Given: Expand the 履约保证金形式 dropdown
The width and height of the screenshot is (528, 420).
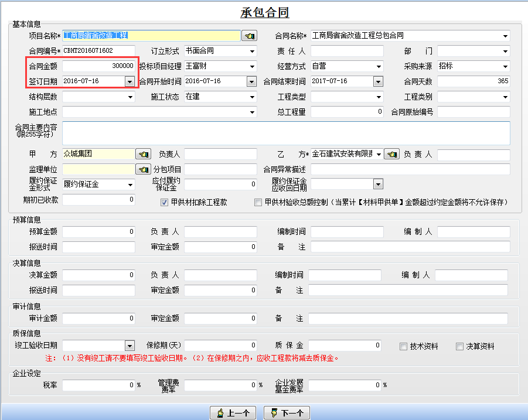Looking at the screenshot, I should point(130,185).
